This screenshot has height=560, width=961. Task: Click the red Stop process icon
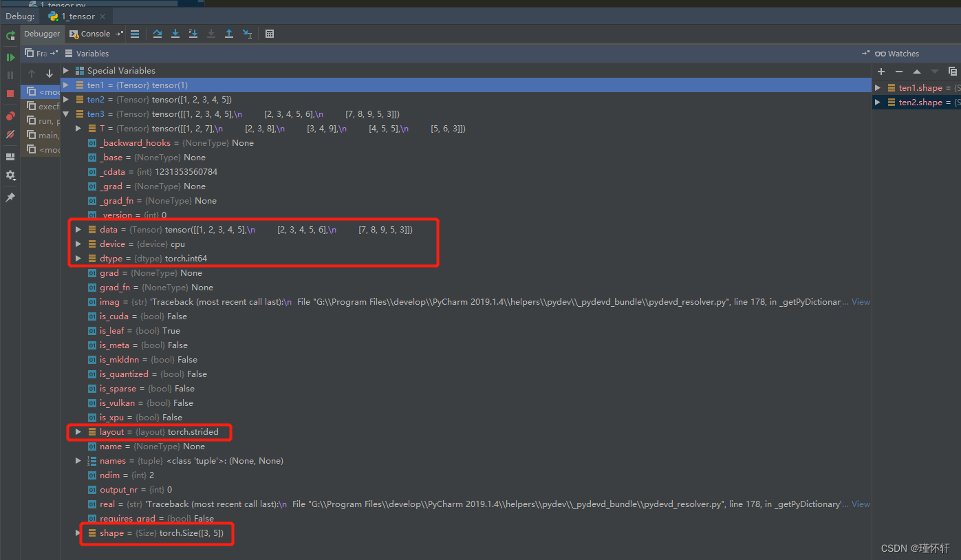coord(10,92)
